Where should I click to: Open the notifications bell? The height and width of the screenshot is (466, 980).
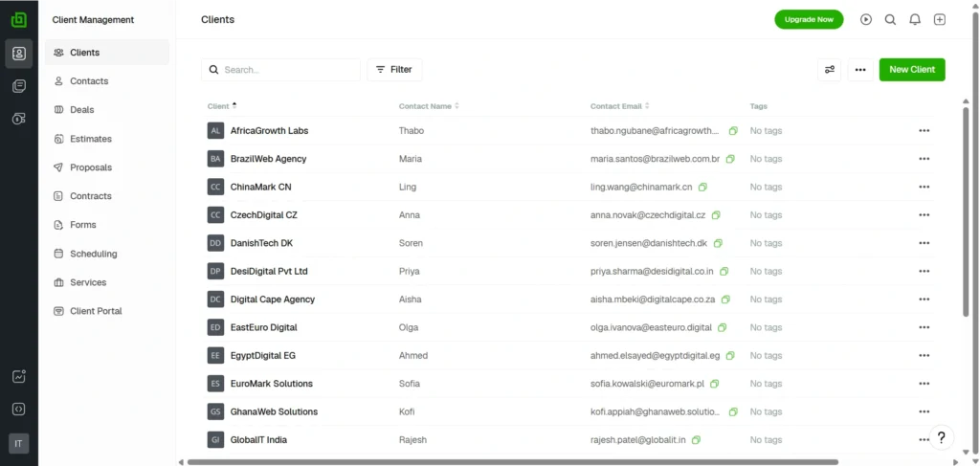915,19
